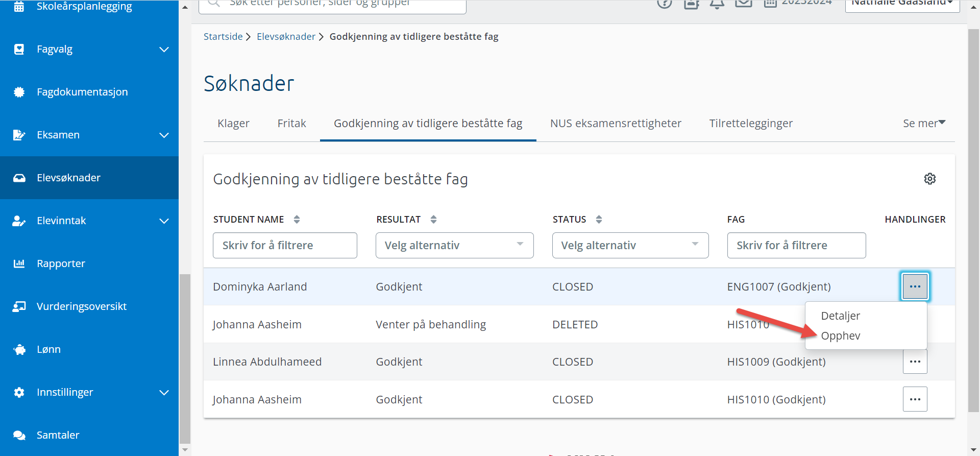Image resolution: width=980 pixels, height=456 pixels.
Task: Expand the Innstillinger chevron
Action: coord(164,393)
